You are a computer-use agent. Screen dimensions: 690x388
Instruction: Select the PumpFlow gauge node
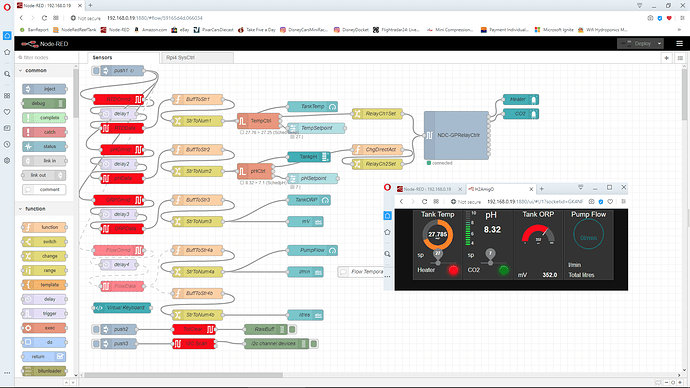point(312,250)
